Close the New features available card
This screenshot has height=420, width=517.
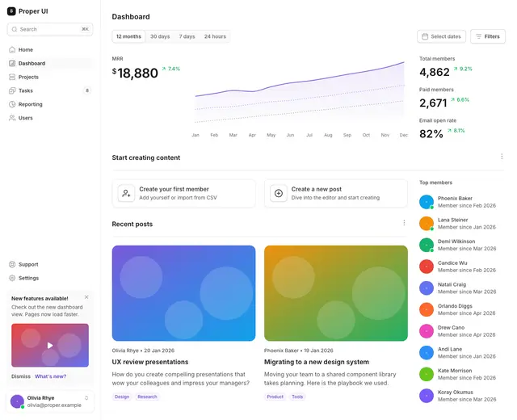[86, 297]
